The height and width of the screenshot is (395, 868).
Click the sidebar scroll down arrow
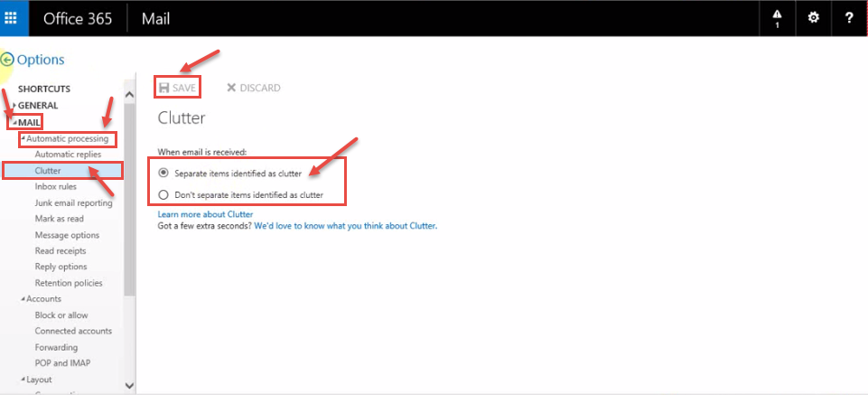tap(129, 386)
